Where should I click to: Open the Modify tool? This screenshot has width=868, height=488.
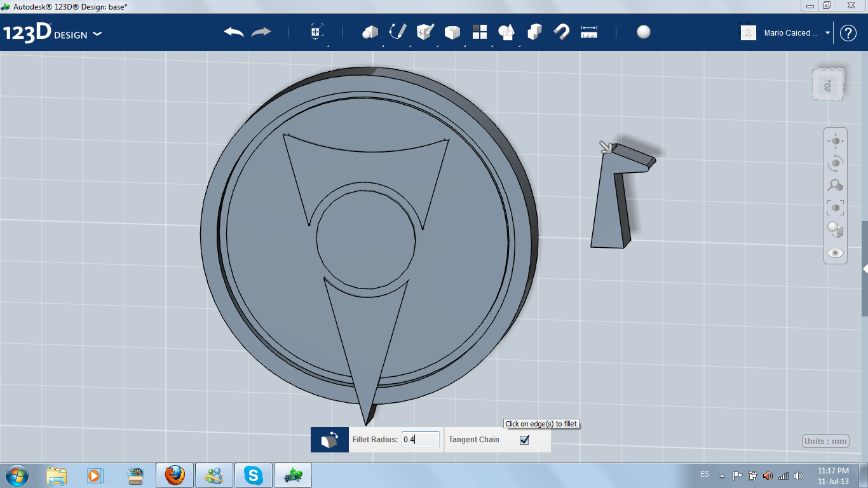[452, 32]
